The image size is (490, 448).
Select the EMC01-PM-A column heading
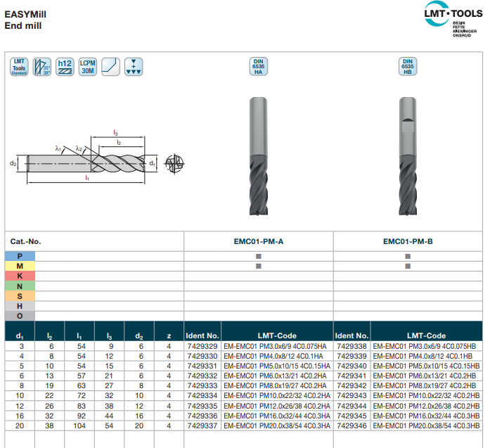click(x=259, y=241)
